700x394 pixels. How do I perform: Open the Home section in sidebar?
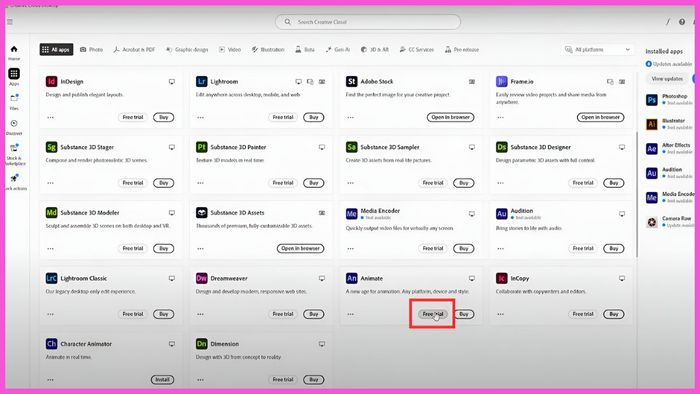[14, 52]
